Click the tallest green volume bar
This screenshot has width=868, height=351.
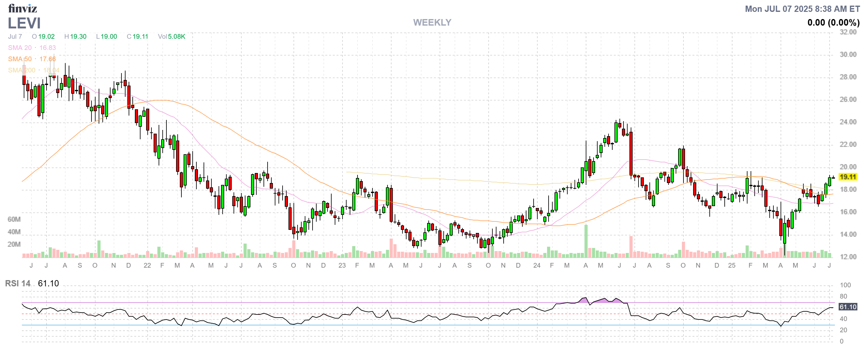pyautogui.click(x=586, y=241)
